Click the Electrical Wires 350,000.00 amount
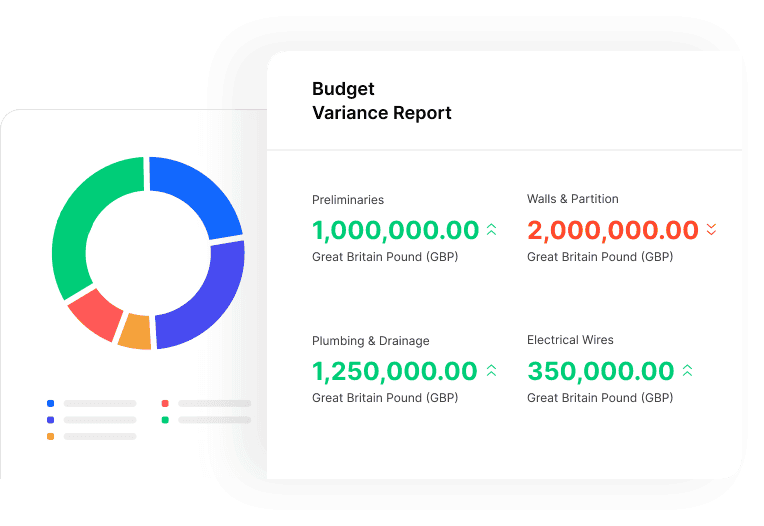 (600, 371)
